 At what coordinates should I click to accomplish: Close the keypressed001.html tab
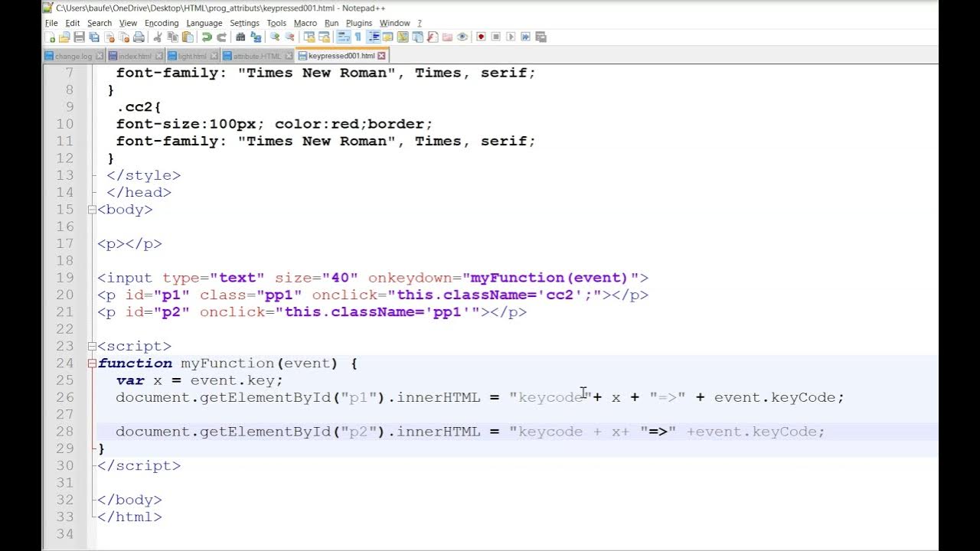(382, 56)
